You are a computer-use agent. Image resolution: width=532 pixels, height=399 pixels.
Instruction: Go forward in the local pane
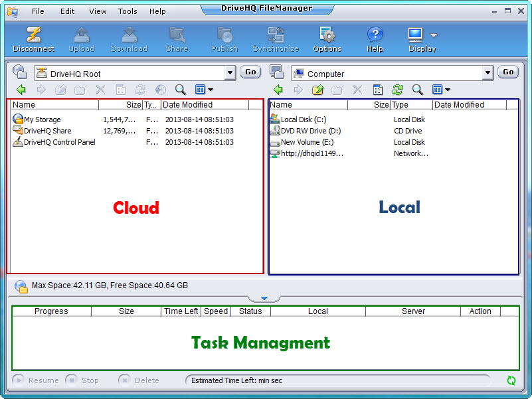click(298, 90)
